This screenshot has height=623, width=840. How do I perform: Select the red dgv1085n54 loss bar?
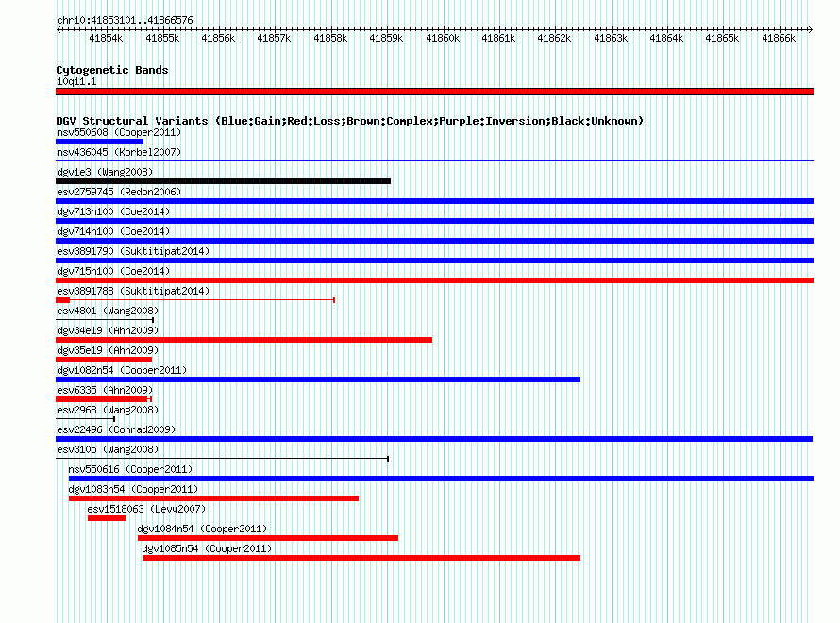(361, 558)
